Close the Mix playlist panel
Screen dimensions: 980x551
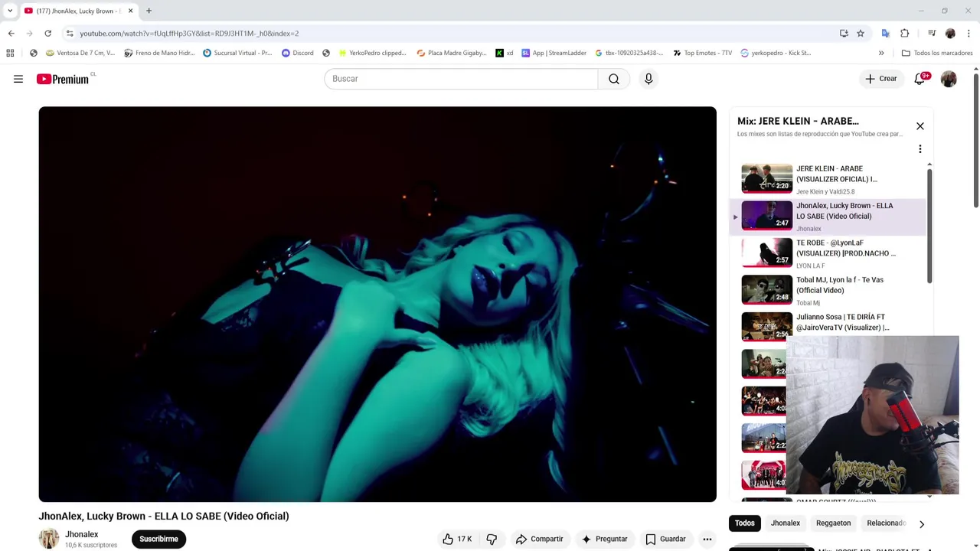click(920, 126)
